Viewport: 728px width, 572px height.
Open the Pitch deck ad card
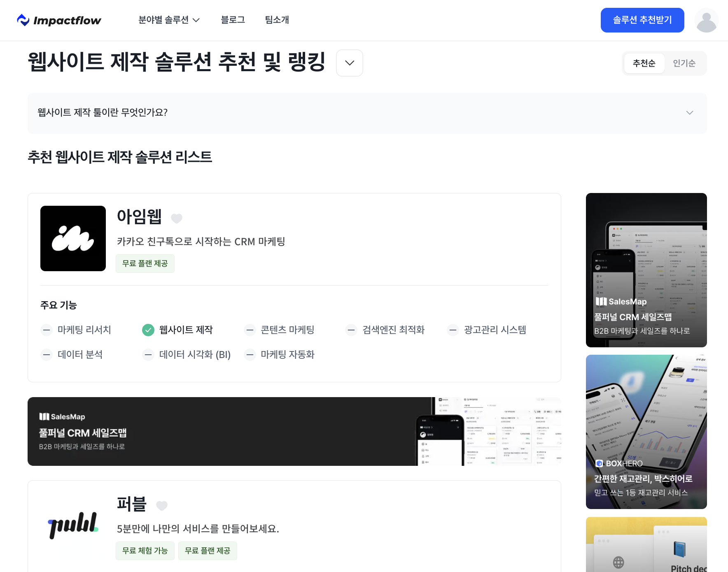pos(646,544)
